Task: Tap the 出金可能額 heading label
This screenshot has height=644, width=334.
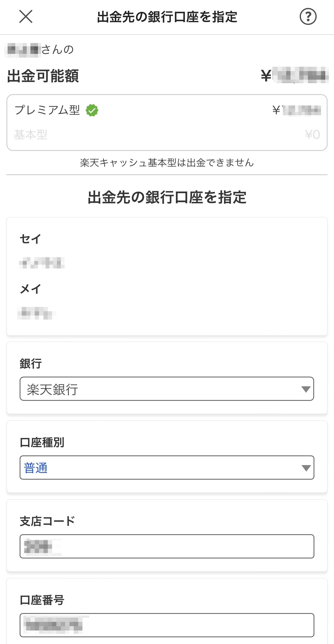Action: point(43,76)
